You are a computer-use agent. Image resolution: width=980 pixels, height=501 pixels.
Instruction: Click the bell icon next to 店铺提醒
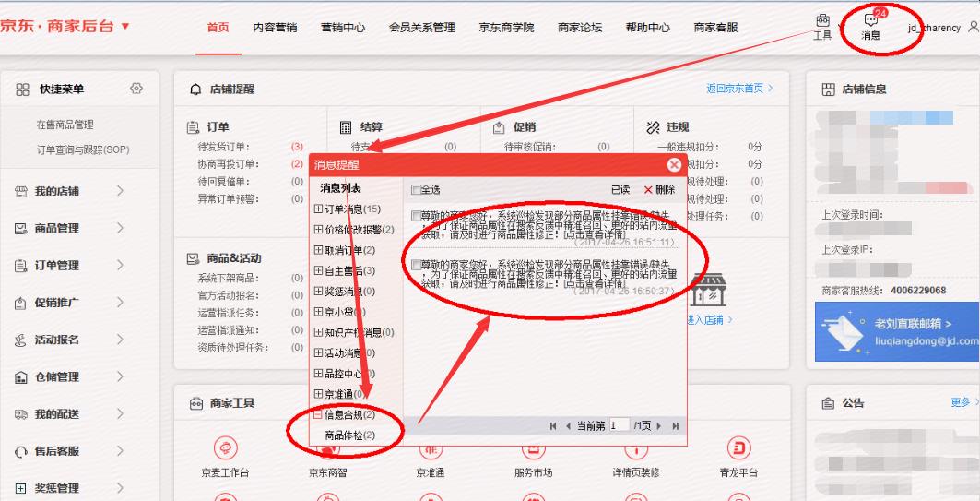[x=195, y=89]
